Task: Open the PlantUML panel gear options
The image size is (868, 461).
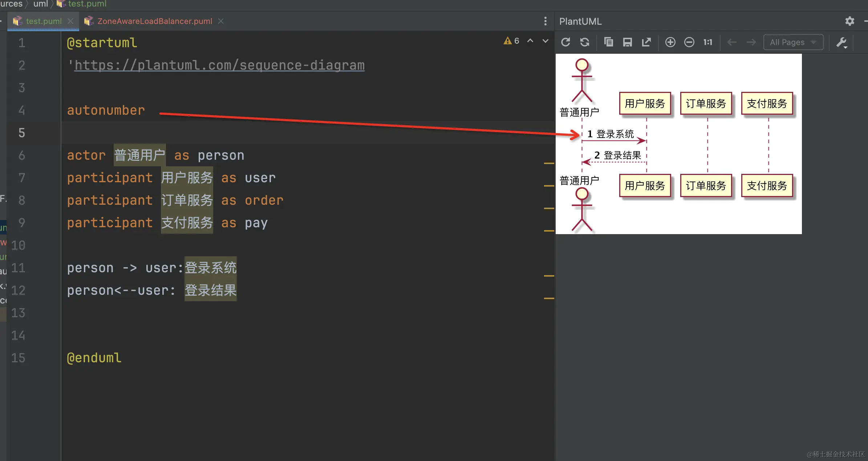Action: coord(849,21)
